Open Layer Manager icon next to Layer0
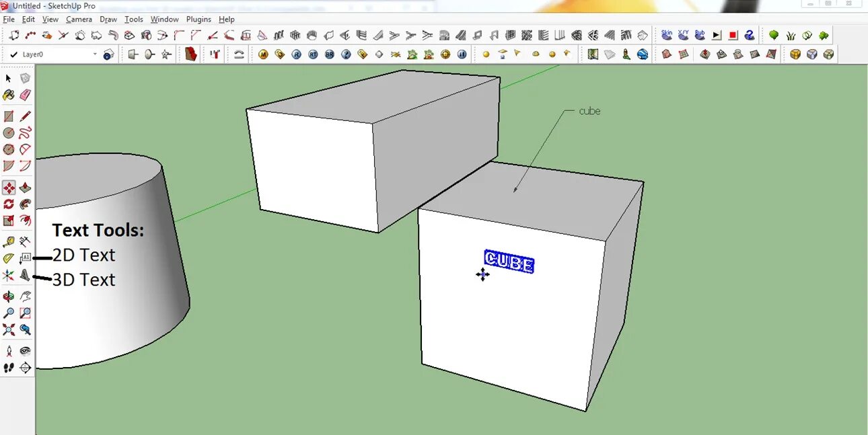The image size is (868, 435). click(108, 54)
